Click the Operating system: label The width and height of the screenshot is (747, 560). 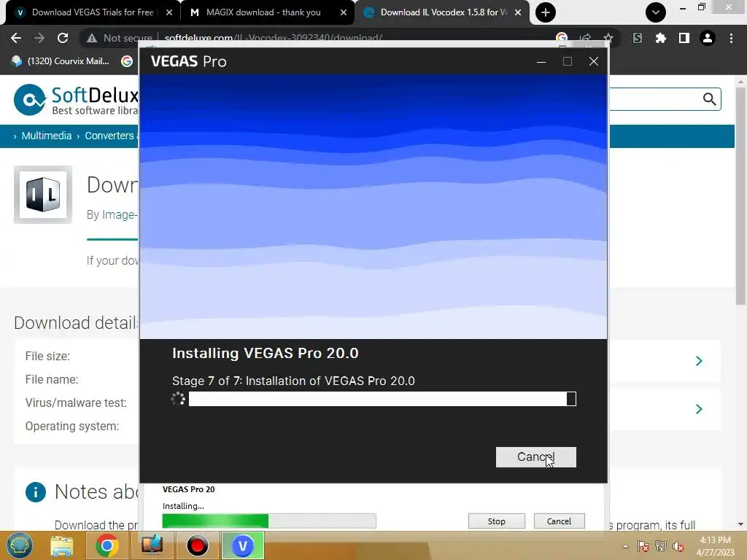(72, 426)
